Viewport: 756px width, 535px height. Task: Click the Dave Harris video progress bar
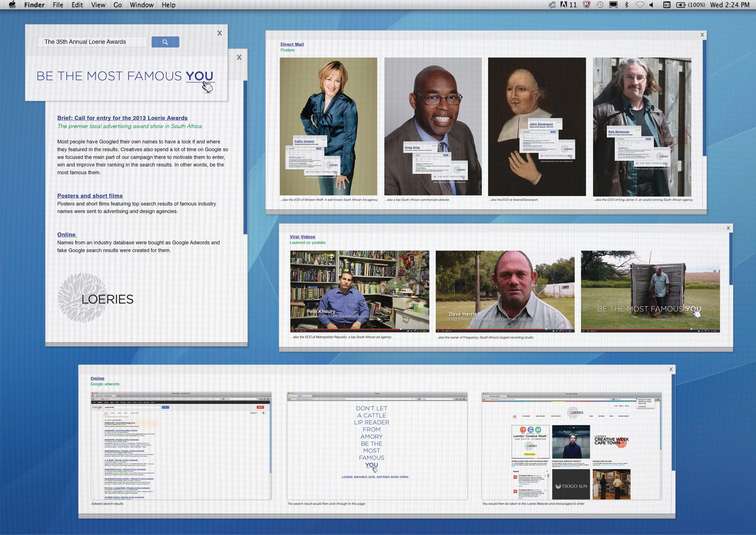click(x=505, y=329)
